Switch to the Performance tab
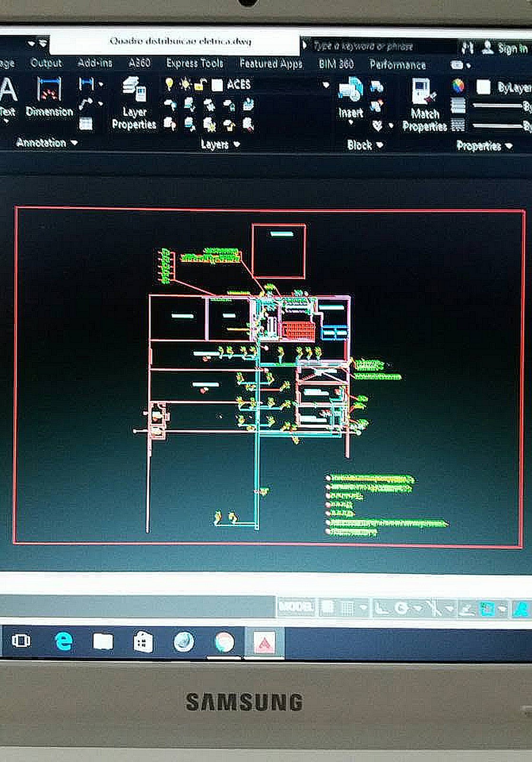Screen dimensions: 532x762 coord(397,65)
